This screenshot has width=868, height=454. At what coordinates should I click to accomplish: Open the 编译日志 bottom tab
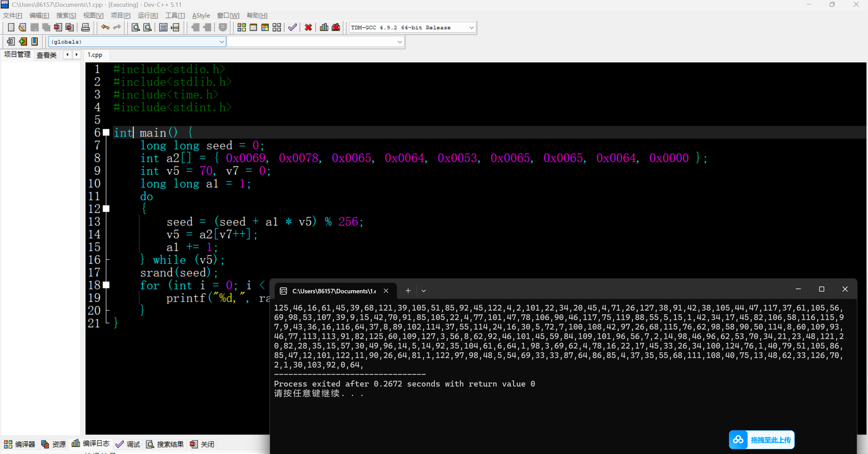91,443
